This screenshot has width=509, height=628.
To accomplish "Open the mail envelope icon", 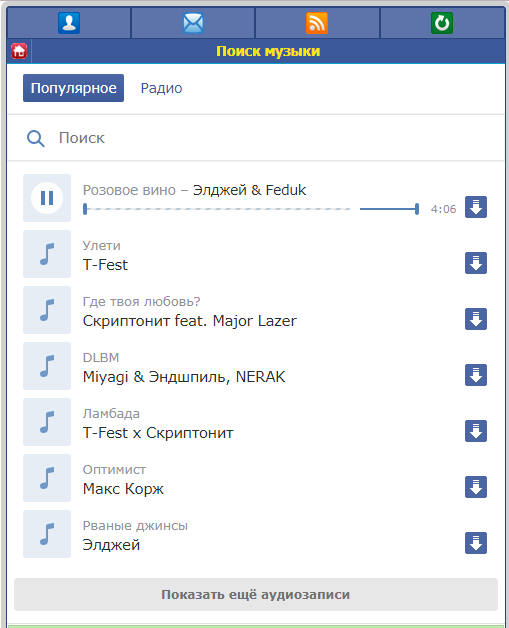I will pos(193,23).
